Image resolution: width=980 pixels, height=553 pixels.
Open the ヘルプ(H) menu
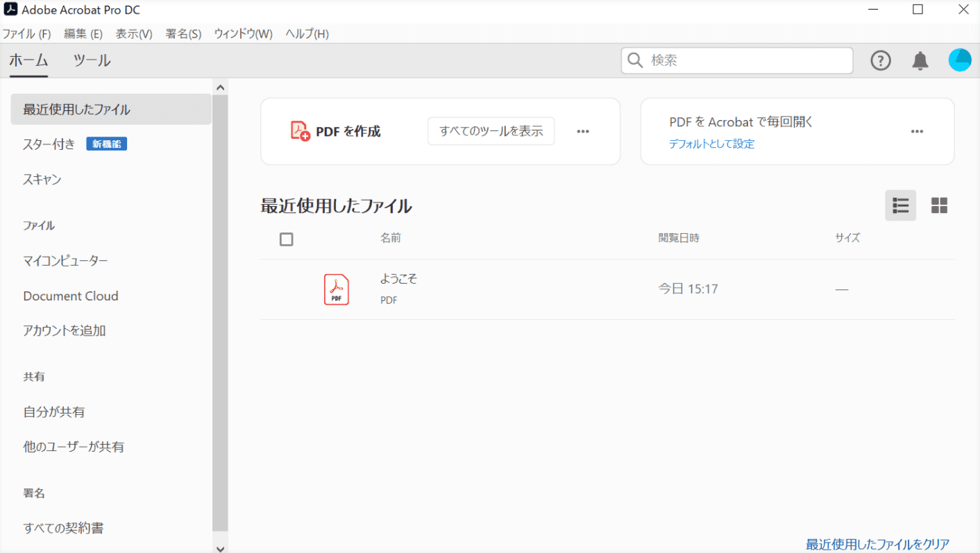[307, 34]
